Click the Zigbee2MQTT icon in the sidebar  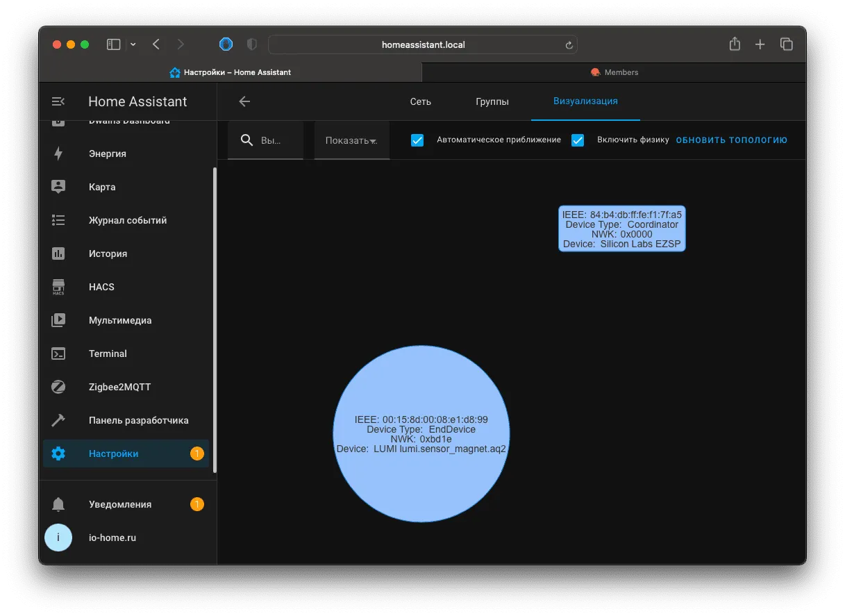(58, 387)
